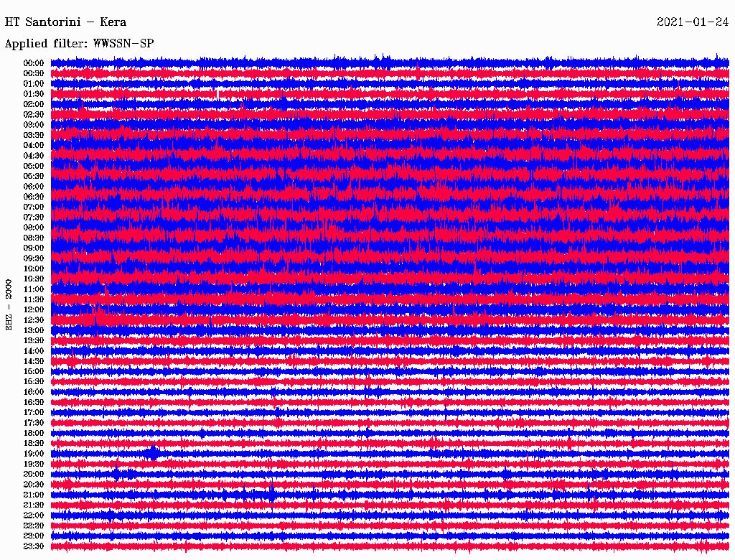Click the 12:00 time label
This screenshot has height=560, width=735.
coord(34,310)
